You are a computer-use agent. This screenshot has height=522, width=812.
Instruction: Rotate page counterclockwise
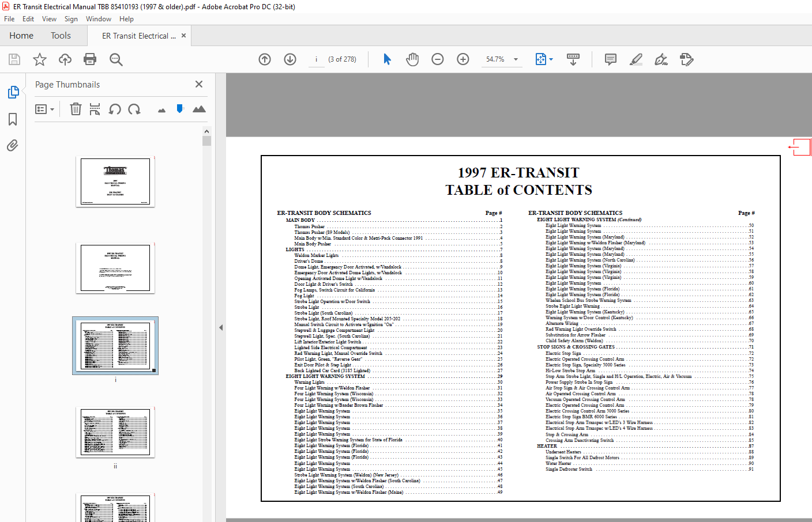tap(115, 109)
